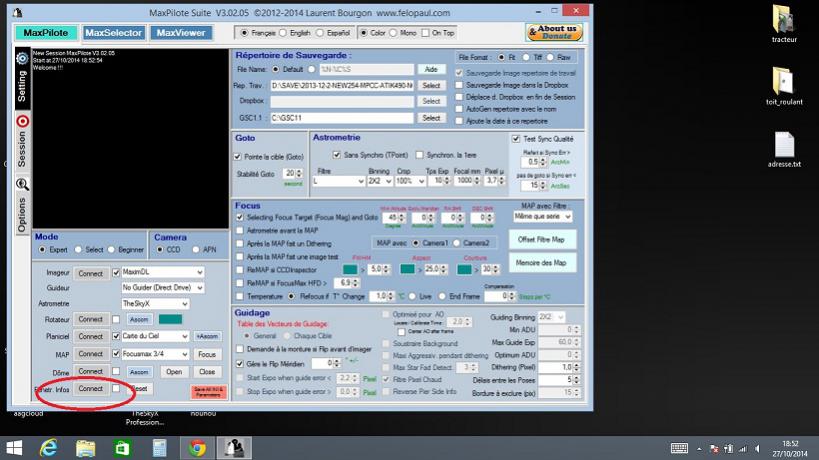The width and height of the screenshot is (819, 460).
Task: Switch to the MaxPilote tab
Action: point(46,33)
